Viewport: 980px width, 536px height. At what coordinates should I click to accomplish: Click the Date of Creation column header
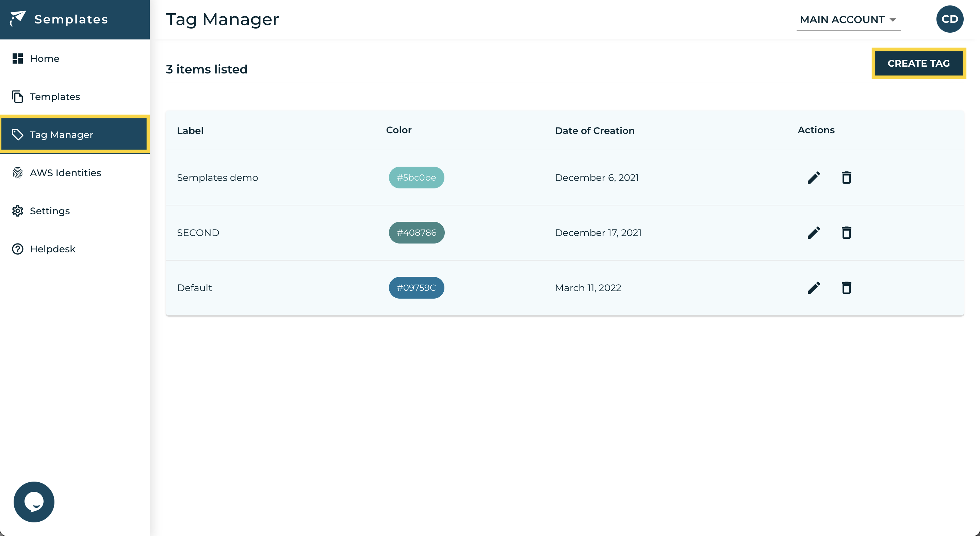[594, 130]
